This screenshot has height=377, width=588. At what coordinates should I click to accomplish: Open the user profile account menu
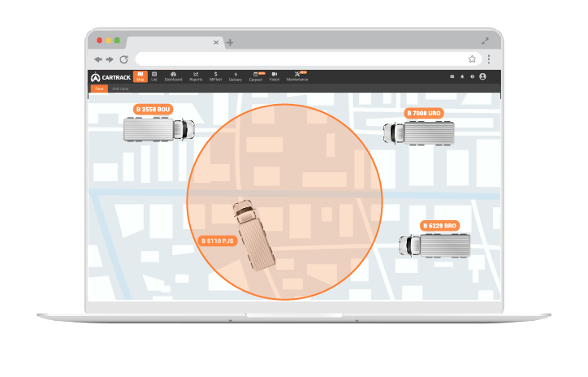pos(482,76)
